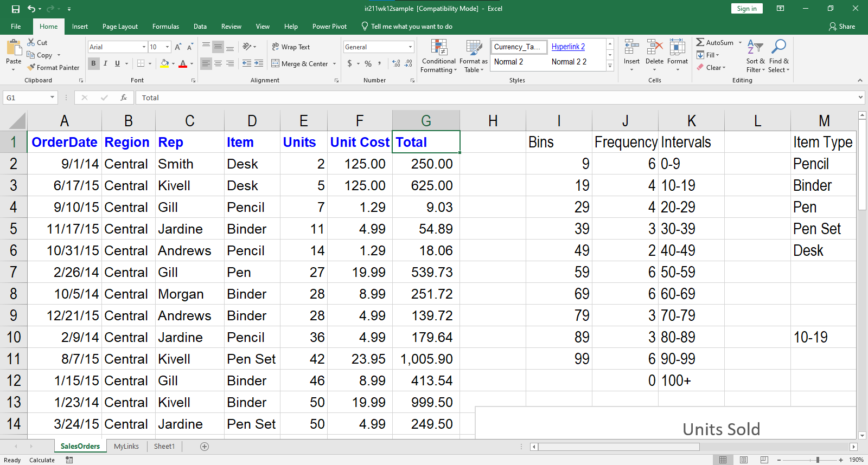
Task: Apply the Hyperlink 2 cell style
Action: tap(568, 47)
